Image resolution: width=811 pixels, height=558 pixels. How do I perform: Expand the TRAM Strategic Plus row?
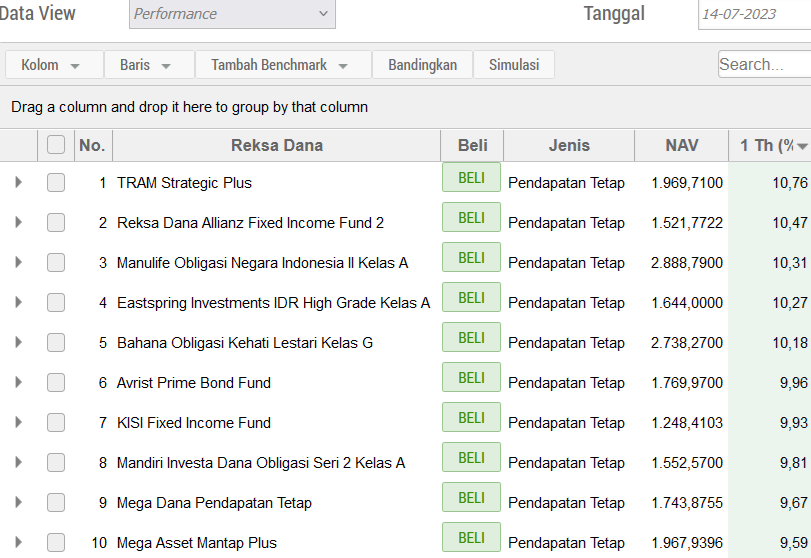coord(18,182)
